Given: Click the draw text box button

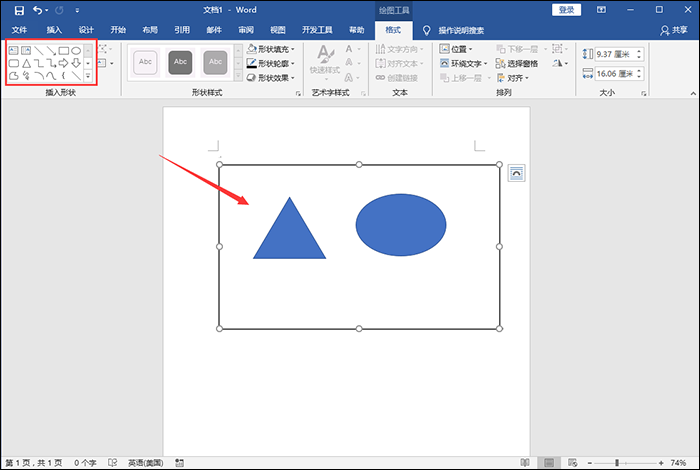Looking at the screenshot, I should 104,63.
